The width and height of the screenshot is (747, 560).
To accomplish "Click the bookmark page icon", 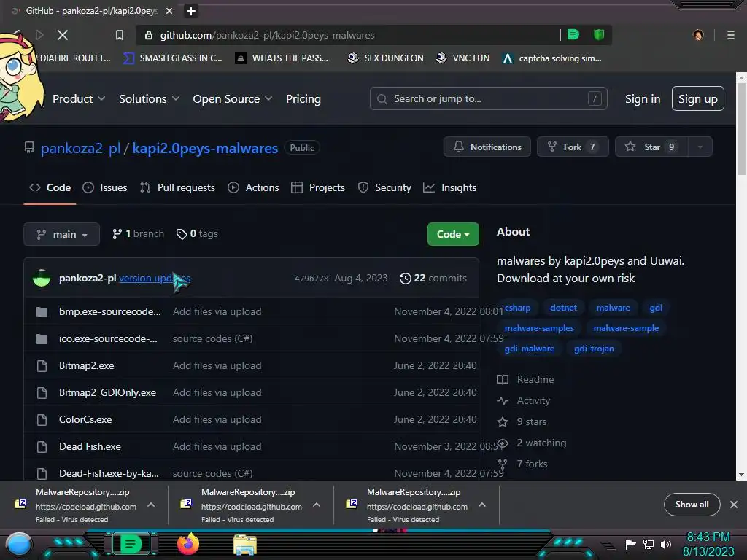I will (120, 35).
